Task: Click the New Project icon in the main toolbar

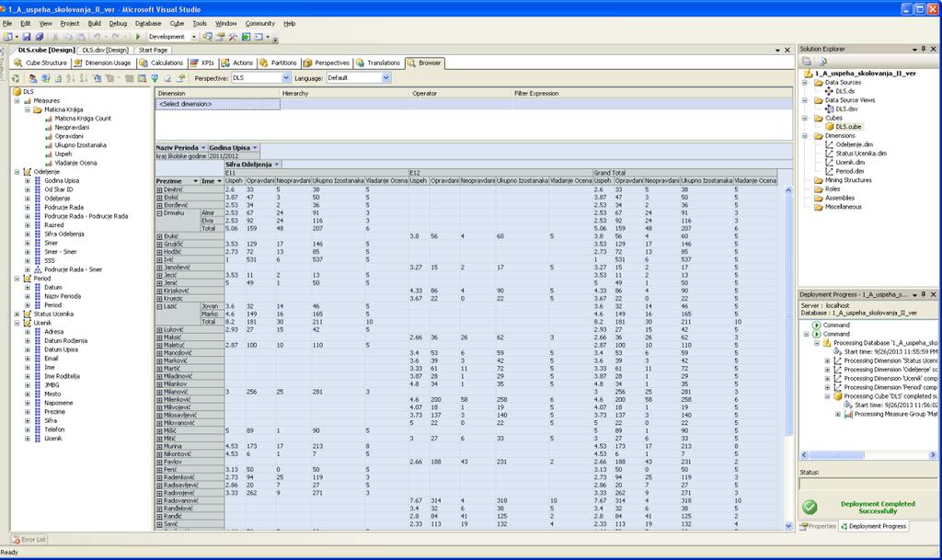Action: [7, 37]
